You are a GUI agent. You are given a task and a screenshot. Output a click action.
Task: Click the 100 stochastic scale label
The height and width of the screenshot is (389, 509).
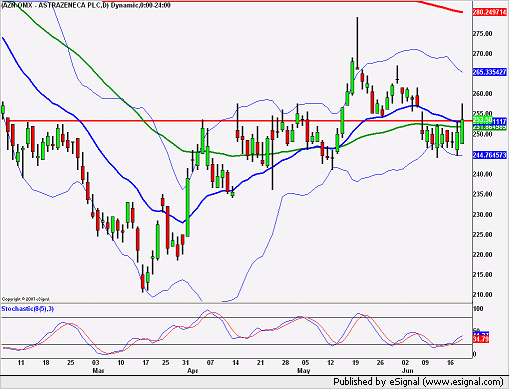478,309
